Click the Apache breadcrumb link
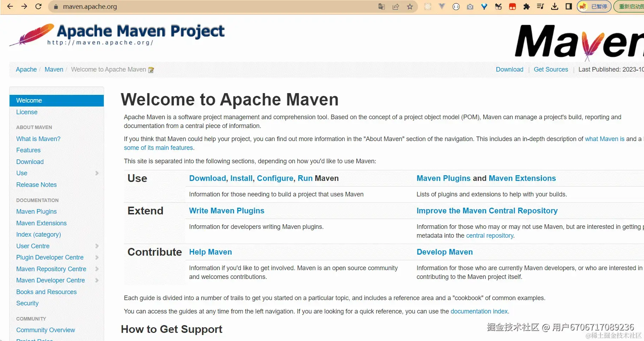644x341 pixels. point(26,69)
